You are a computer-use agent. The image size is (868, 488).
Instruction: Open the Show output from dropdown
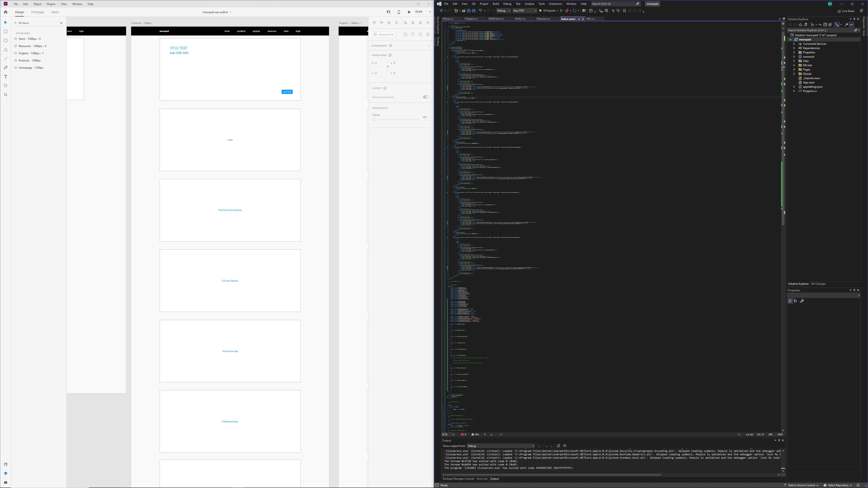(x=500, y=446)
